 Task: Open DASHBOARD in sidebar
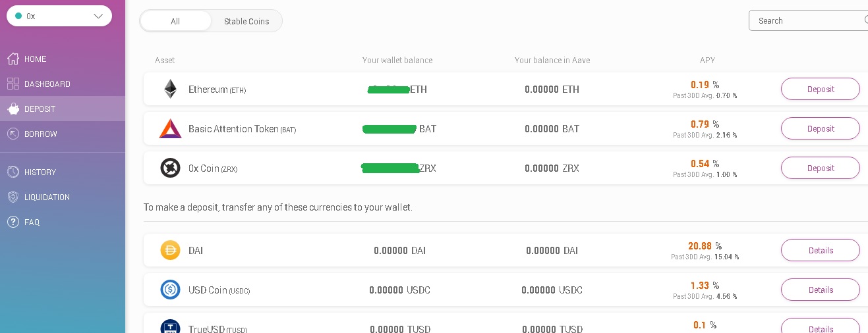63,84
